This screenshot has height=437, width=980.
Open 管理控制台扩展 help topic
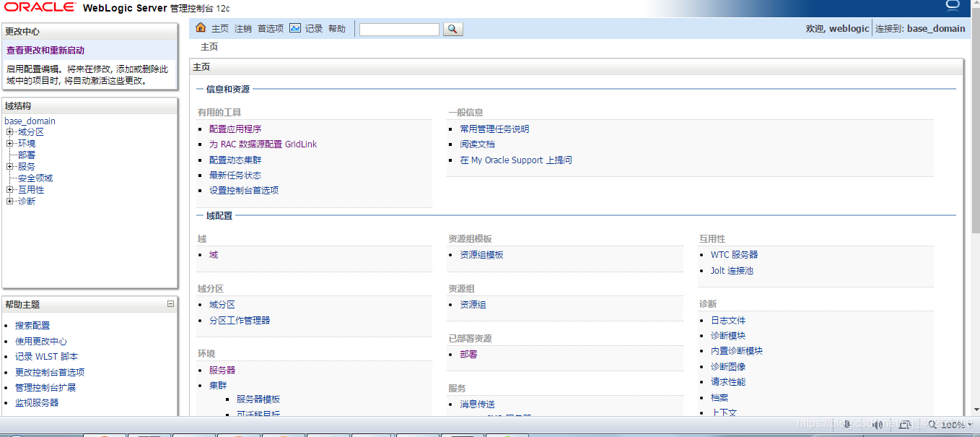coord(45,388)
